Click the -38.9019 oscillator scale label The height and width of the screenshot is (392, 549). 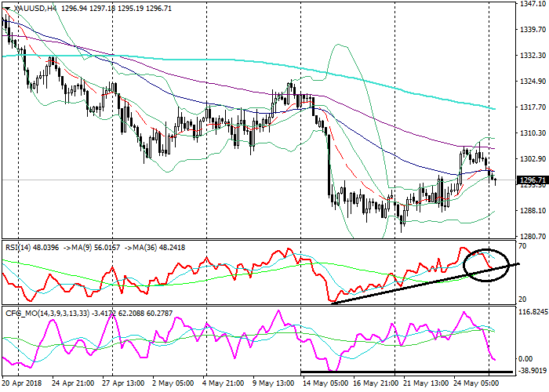(x=531, y=371)
